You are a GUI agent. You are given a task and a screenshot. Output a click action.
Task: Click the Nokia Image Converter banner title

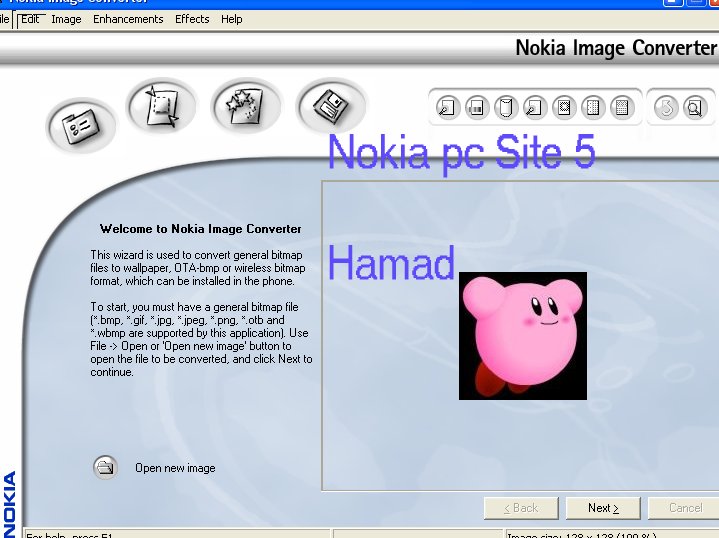click(616, 48)
